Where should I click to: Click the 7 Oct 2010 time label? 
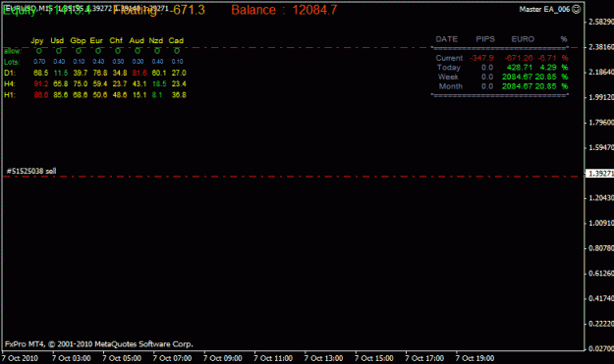(x=20, y=358)
